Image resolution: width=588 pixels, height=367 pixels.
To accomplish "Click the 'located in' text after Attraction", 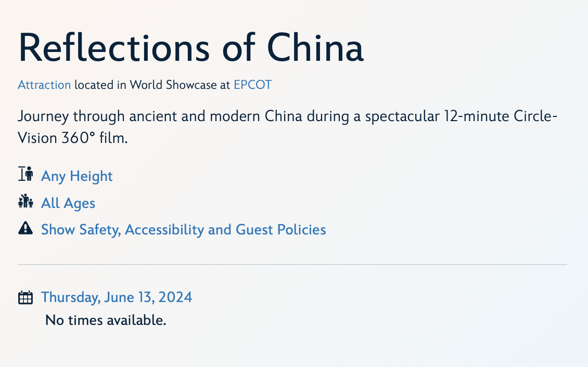I will pyautogui.click(x=100, y=85).
